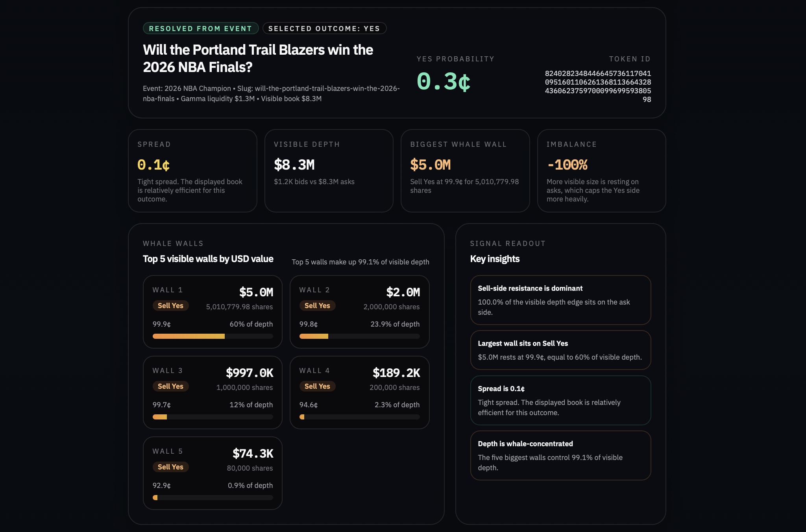Click the Sell Yes tag on Wall 4

[x=318, y=386]
